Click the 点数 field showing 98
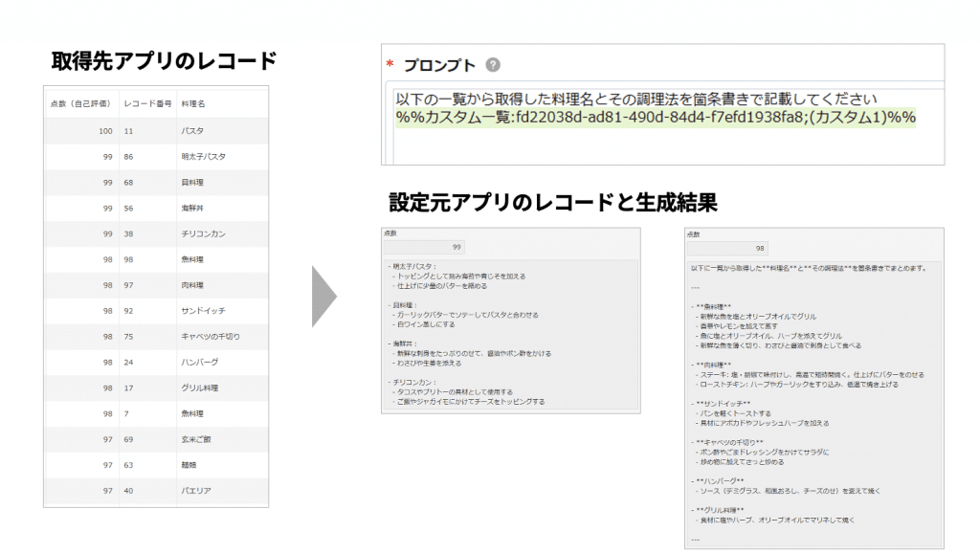980x554 pixels. click(x=729, y=247)
